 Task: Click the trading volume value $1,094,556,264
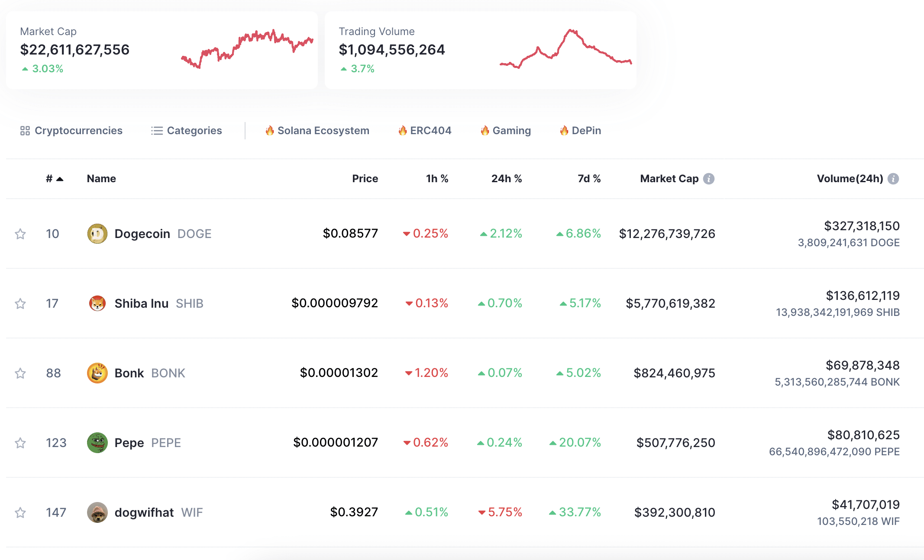(x=392, y=50)
